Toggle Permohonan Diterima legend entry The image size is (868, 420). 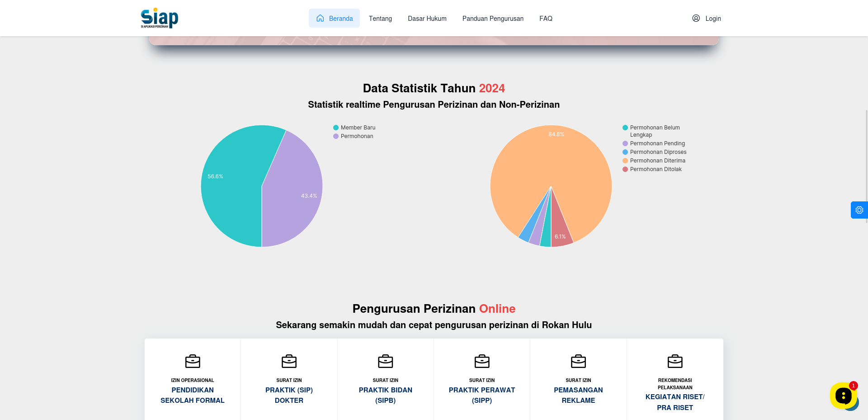click(x=654, y=161)
